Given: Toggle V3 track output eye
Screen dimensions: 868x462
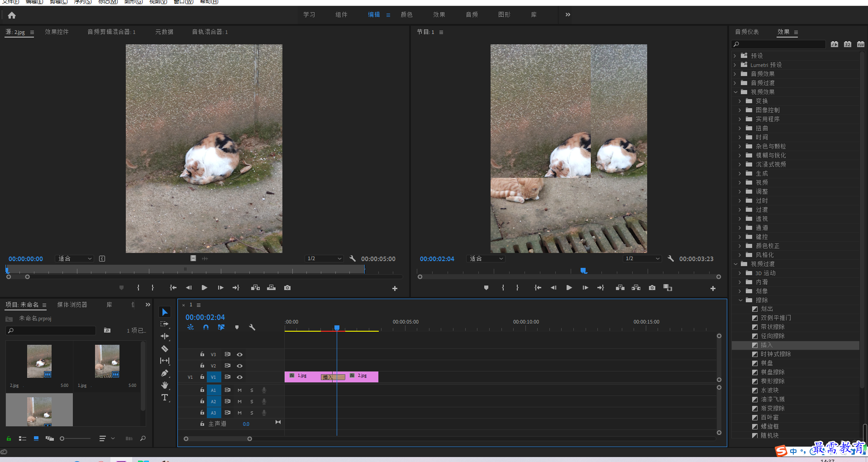Looking at the screenshot, I should (240, 355).
